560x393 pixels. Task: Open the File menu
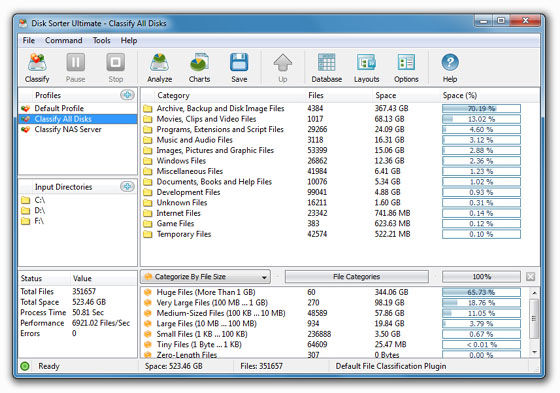[x=29, y=40]
